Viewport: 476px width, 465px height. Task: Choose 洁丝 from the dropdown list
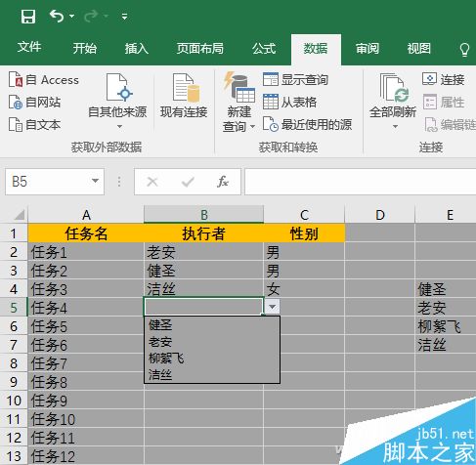[x=212, y=375]
